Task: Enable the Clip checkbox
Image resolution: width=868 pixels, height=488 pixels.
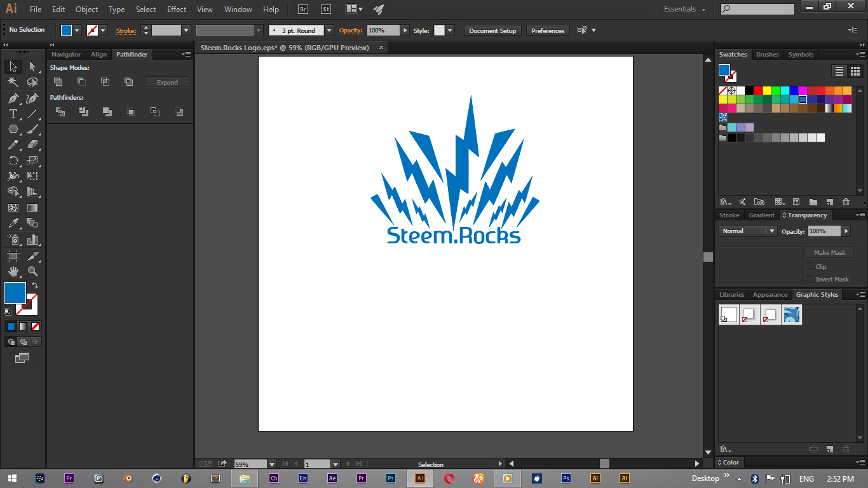Action: point(810,267)
